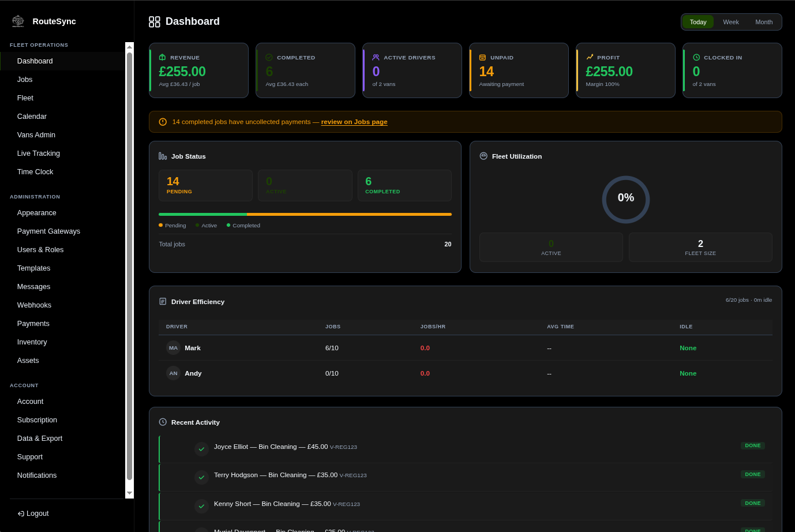Click the Logout button
The height and width of the screenshot is (532, 795).
(33, 514)
